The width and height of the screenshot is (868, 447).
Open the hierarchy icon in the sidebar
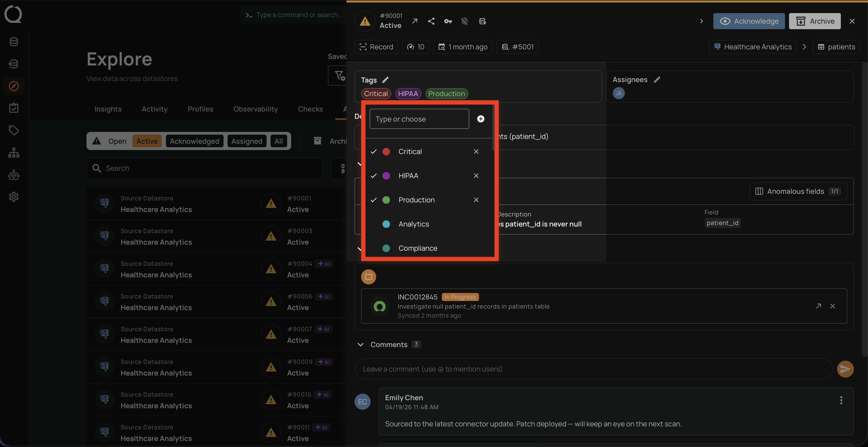point(14,153)
